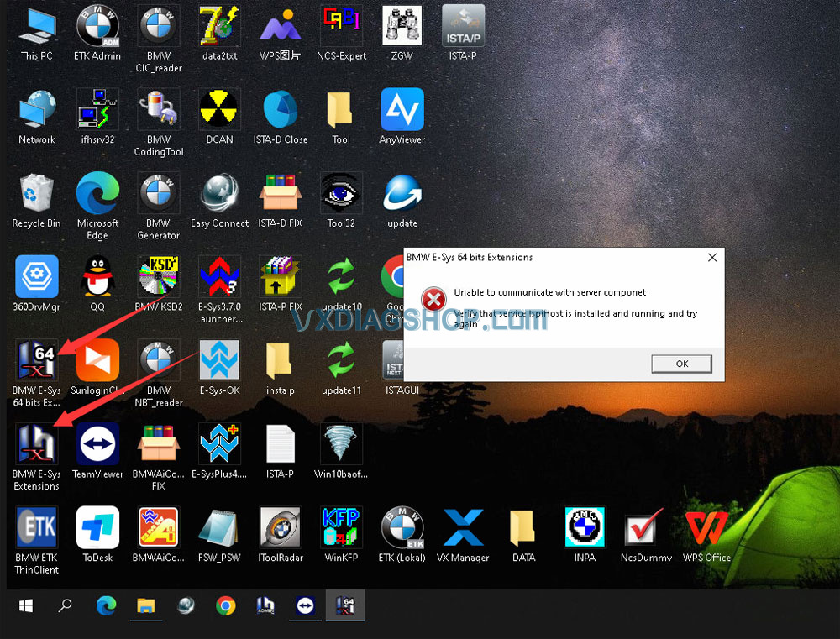The width and height of the screenshot is (840, 639).
Task: Open BMW E-Sys Extensions shortcut
Action: coord(36,443)
